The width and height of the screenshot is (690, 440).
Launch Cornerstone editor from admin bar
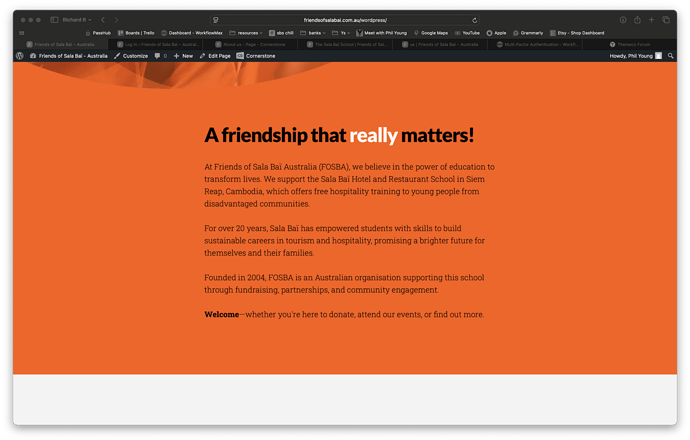256,56
